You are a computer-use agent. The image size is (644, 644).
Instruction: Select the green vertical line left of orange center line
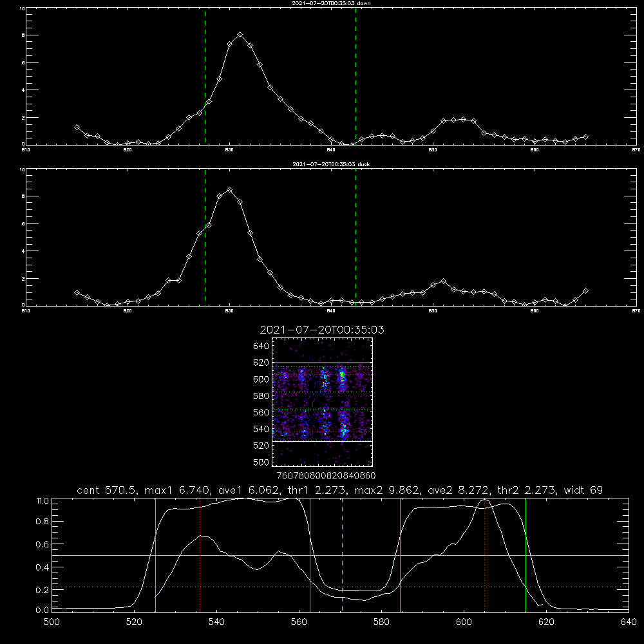tap(310, 554)
